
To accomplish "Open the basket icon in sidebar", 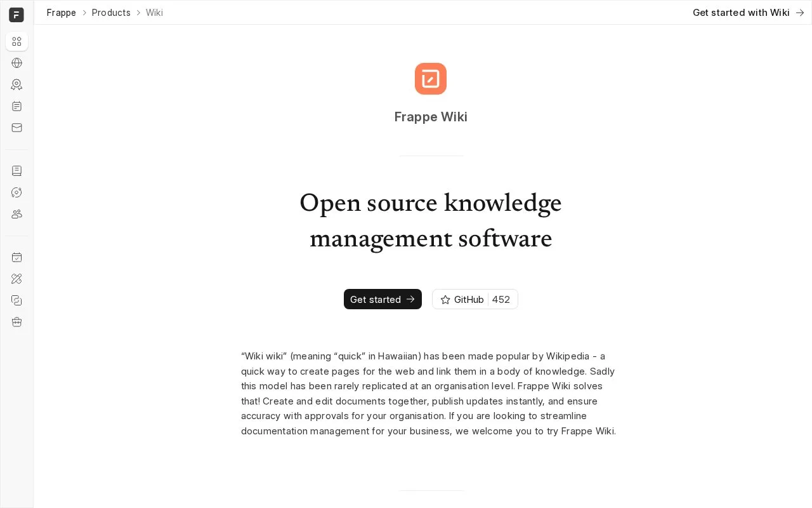I will (x=16, y=322).
